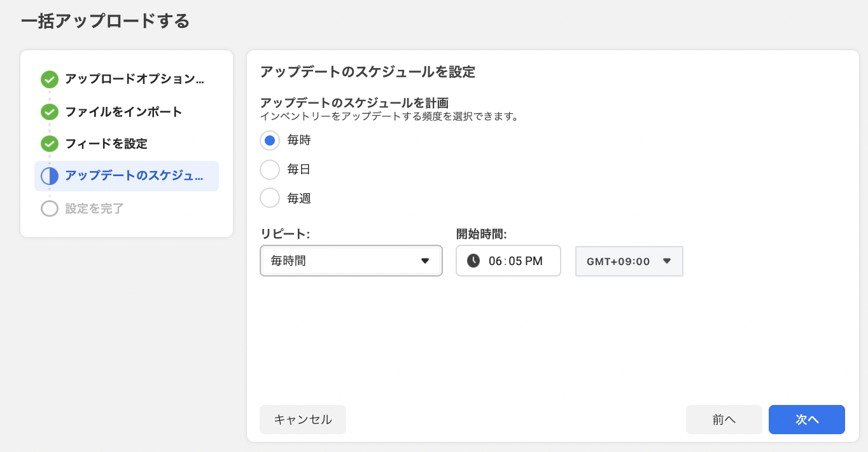
Task: Select the 毎日 radio button
Action: (270, 170)
